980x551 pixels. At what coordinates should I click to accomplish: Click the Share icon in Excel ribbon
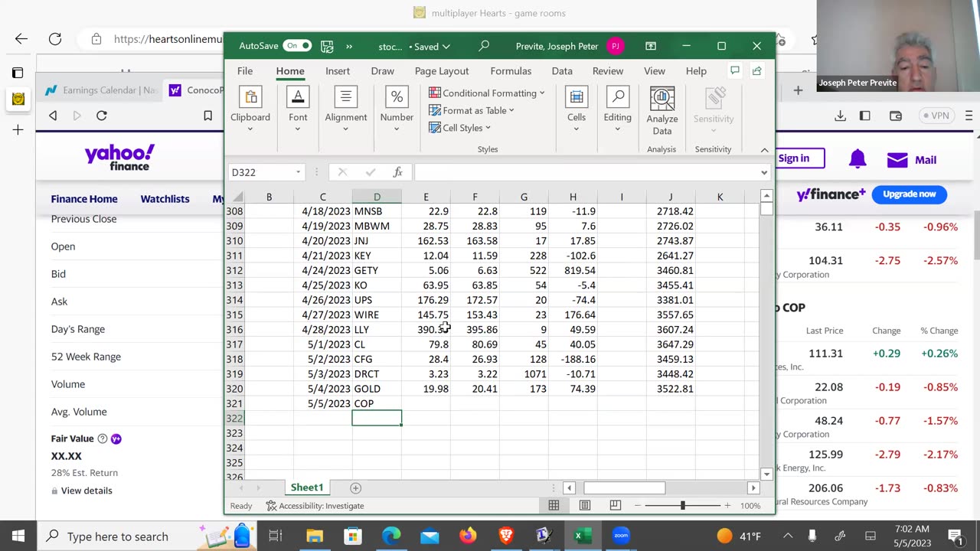[757, 70]
